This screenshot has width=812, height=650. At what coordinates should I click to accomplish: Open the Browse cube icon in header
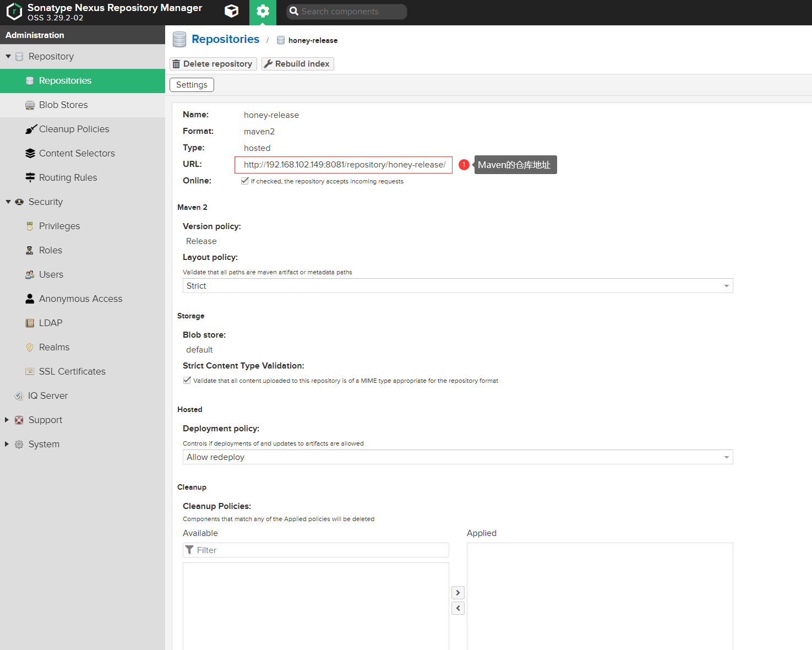point(232,11)
